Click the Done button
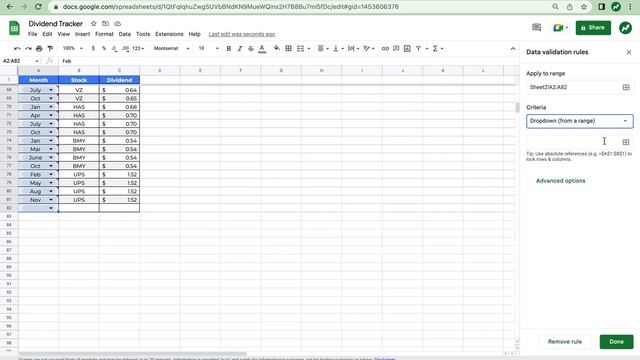Viewport: 640px width, 360px height. point(616,342)
